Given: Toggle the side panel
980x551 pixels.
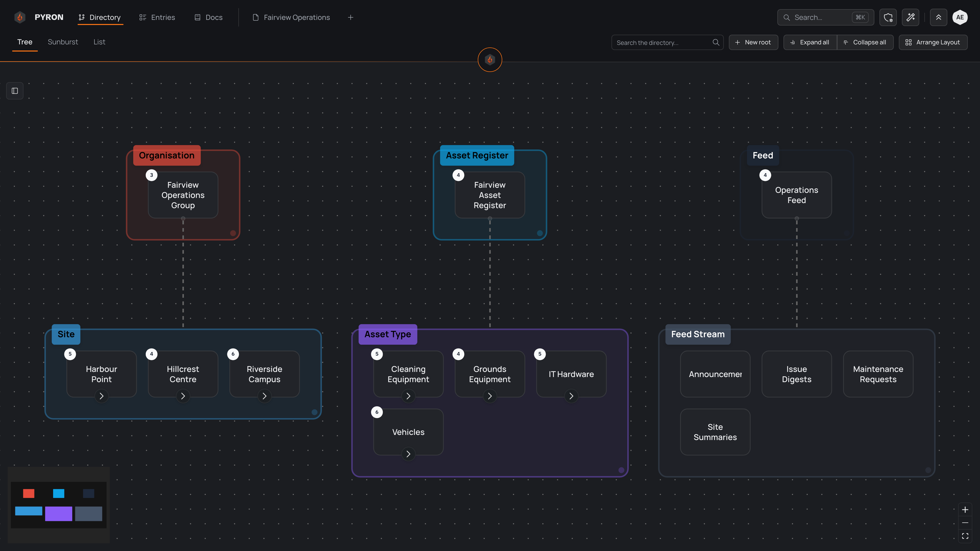Looking at the screenshot, I should point(15,91).
